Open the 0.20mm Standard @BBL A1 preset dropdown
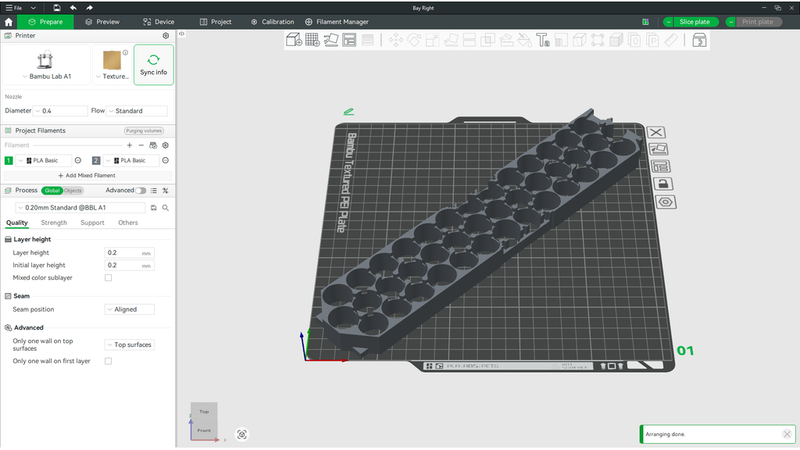The width and height of the screenshot is (800, 450). click(81, 208)
